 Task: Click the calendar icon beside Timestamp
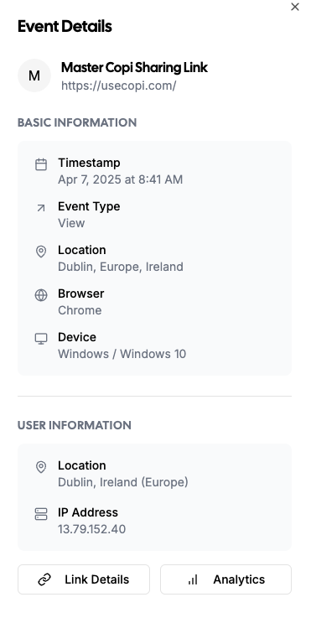click(x=41, y=164)
